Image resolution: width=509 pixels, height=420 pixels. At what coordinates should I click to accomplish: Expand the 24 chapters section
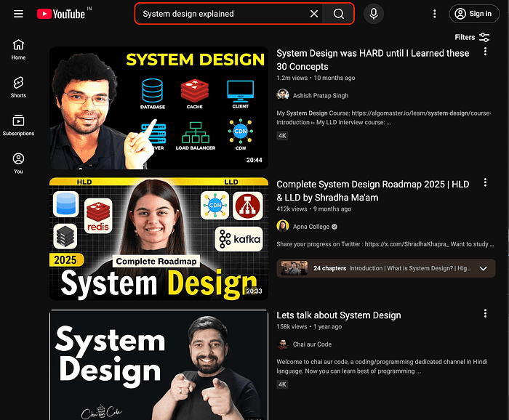[483, 268]
